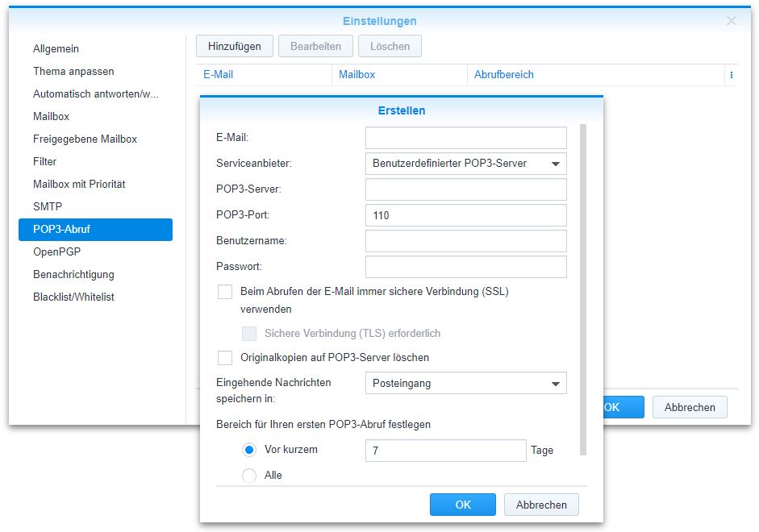Open the column options ellipsis menu

click(x=732, y=74)
